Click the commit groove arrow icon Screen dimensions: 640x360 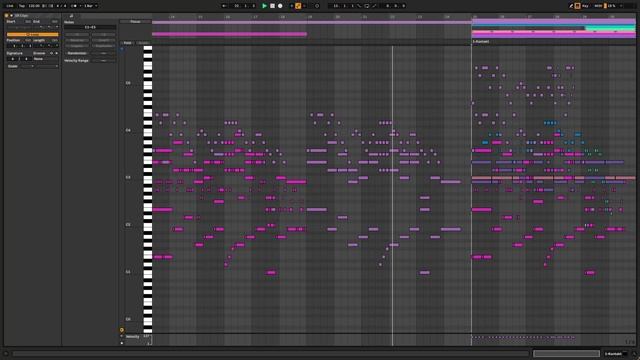pos(56,53)
